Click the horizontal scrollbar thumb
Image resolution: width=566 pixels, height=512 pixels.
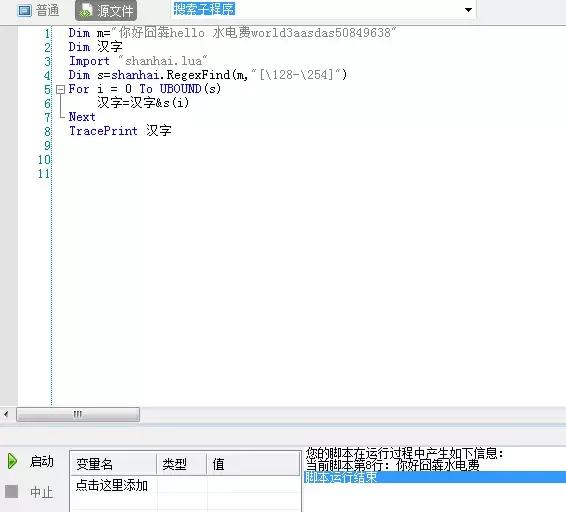tap(78, 414)
